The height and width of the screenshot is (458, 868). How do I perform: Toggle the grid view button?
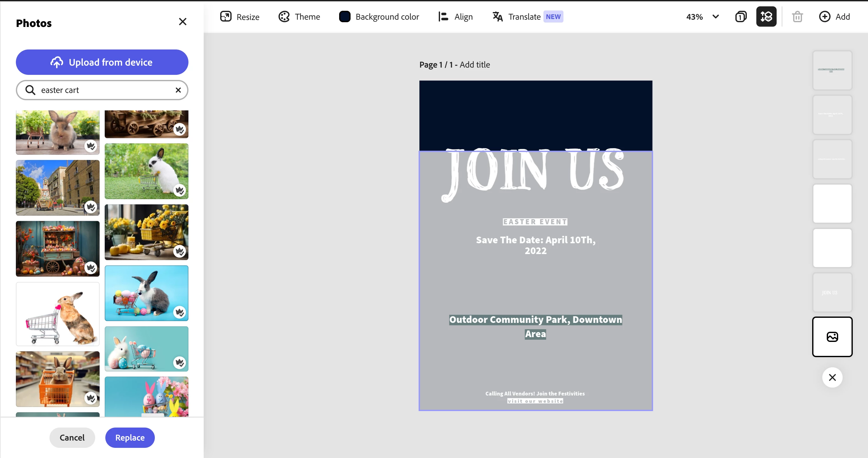click(766, 16)
